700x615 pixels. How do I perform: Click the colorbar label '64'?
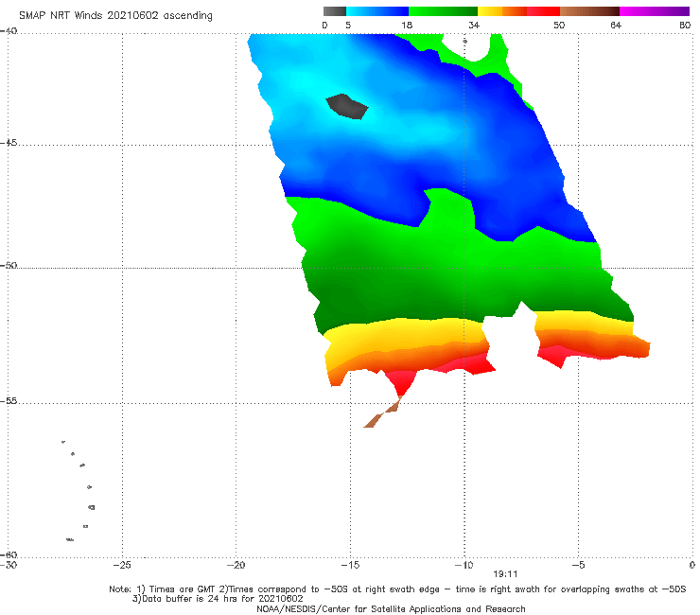pyautogui.click(x=616, y=26)
